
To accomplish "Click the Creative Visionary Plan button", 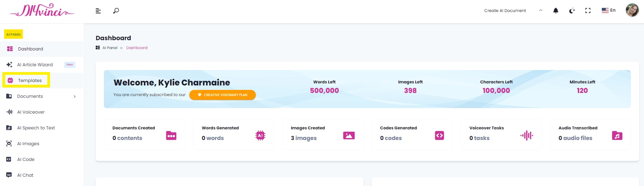I will 223,95.
